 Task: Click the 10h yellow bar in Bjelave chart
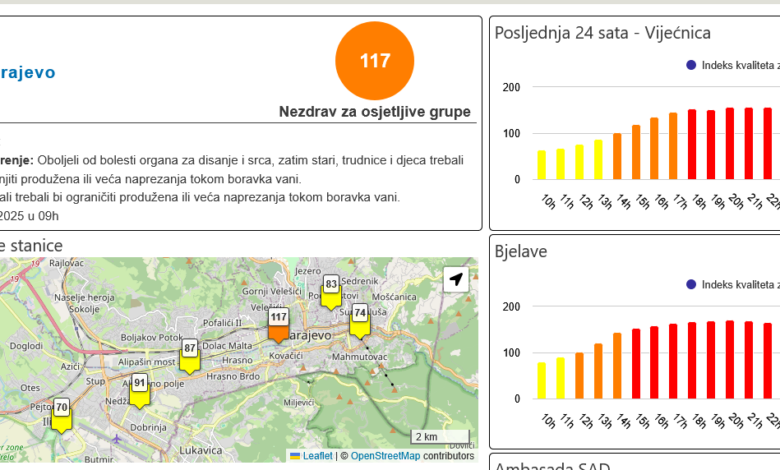542,380
